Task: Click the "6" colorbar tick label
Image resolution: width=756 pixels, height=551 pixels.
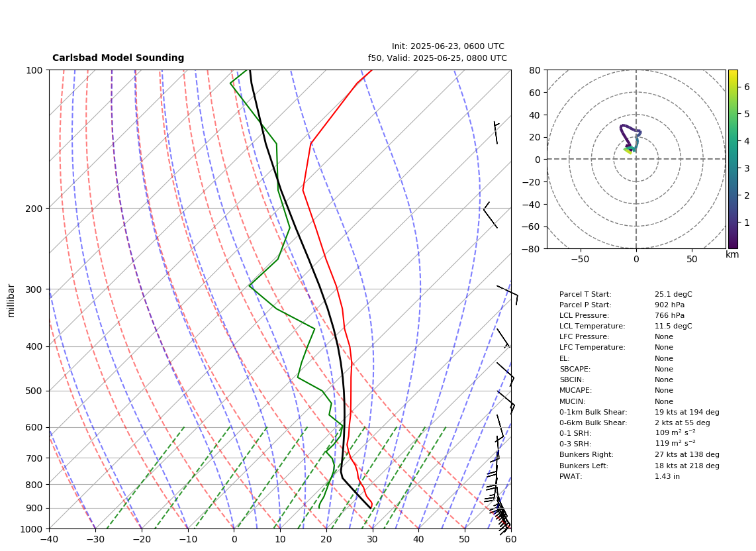Action: pyautogui.click(x=747, y=87)
